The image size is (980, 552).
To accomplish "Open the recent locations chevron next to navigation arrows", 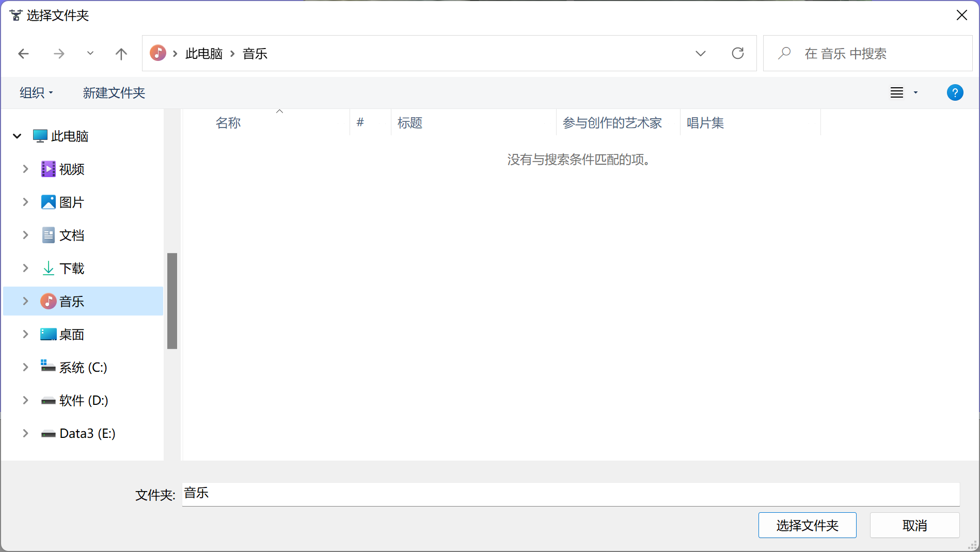I will coord(90,53).
